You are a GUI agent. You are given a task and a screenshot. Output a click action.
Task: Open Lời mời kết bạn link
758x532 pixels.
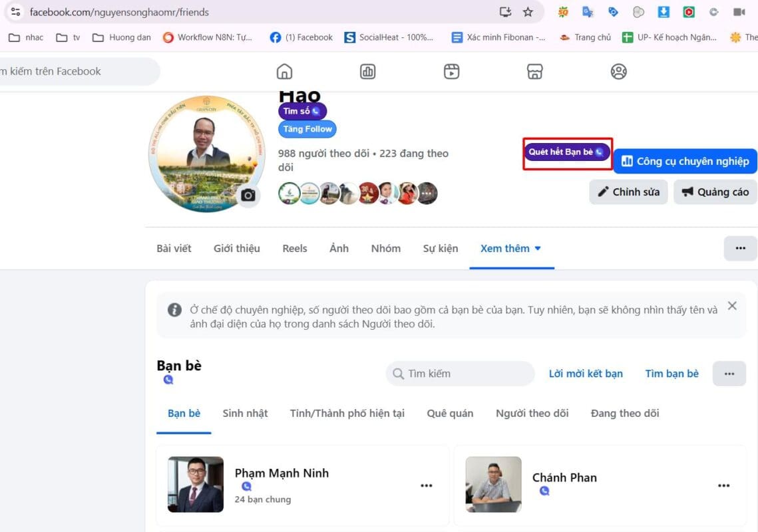coord(586,374)
